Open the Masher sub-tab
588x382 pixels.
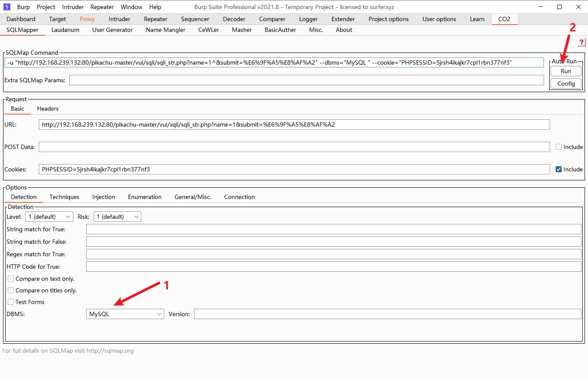click(242, 30)
